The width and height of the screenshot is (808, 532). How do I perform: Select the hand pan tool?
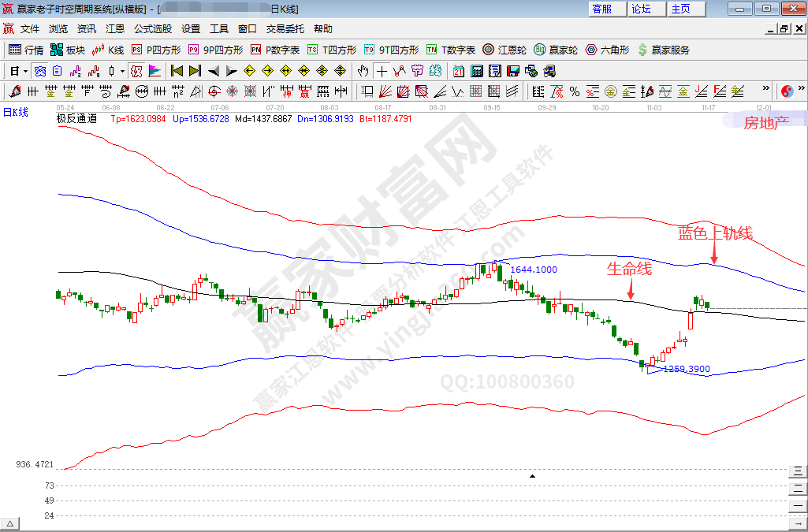point(363,71)
